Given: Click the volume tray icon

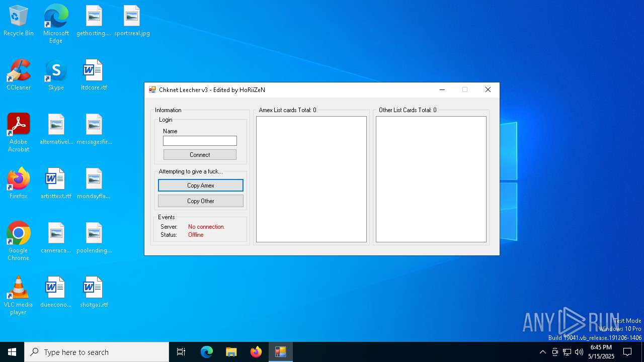Looking at the screenshot, I should tap(579, 352).
